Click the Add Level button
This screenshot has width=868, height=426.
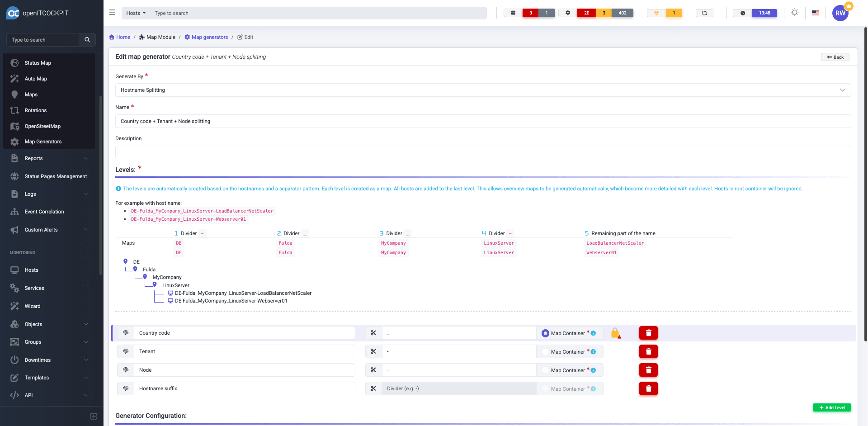tap(831, 407)
